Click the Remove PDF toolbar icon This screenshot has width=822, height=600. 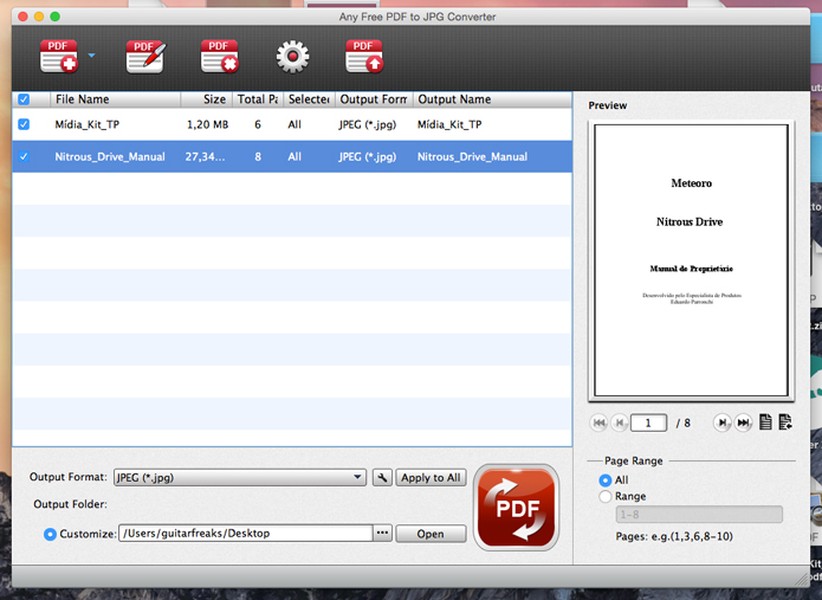(x=219, y=56)
